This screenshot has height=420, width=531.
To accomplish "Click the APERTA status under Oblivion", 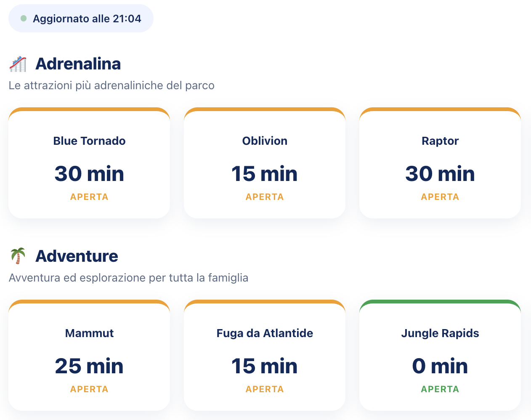I will tap(265, 197).
